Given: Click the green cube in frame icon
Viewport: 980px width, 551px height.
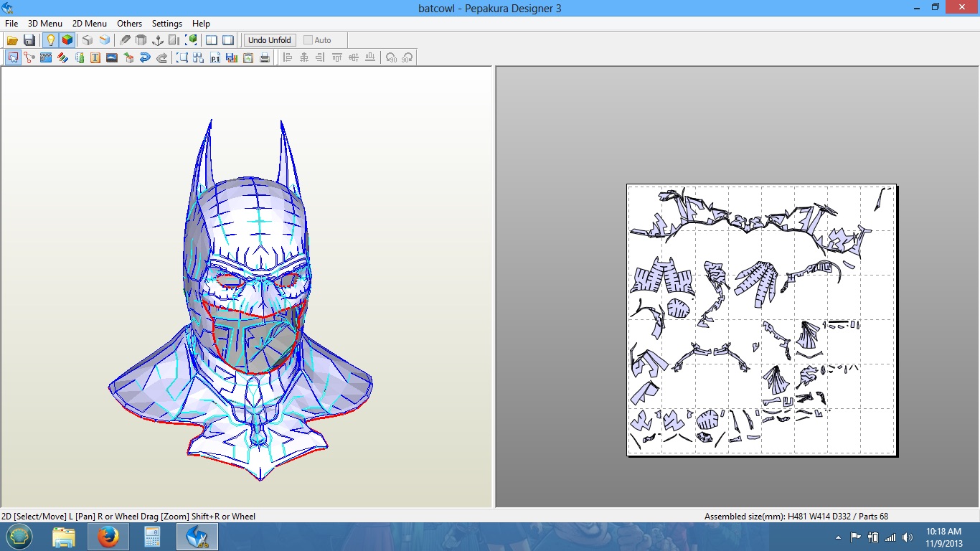Looking at the screenshot, I should (192, 40).
